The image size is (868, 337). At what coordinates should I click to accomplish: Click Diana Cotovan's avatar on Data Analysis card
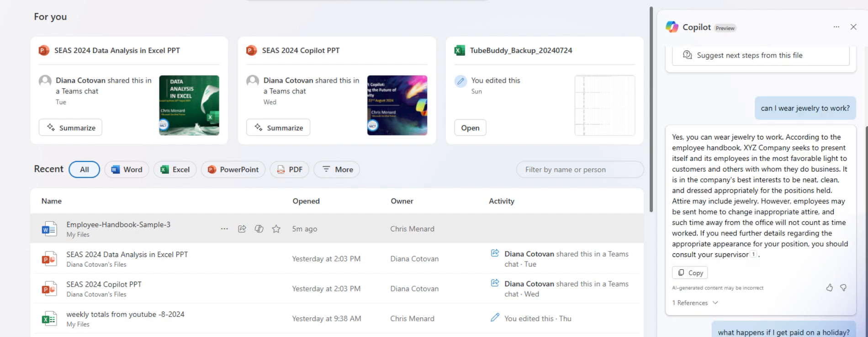(x=45, y=81)
